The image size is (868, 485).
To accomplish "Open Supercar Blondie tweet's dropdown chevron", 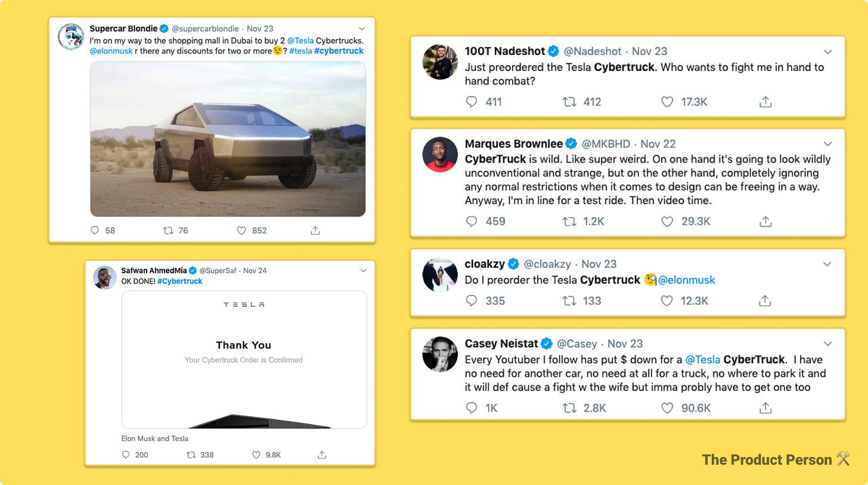I will [x=362, y=29].
